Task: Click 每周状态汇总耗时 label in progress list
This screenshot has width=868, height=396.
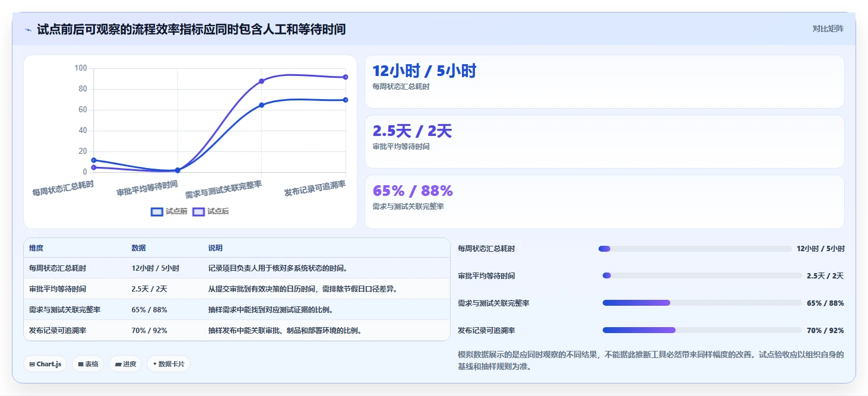Action: 486,249
